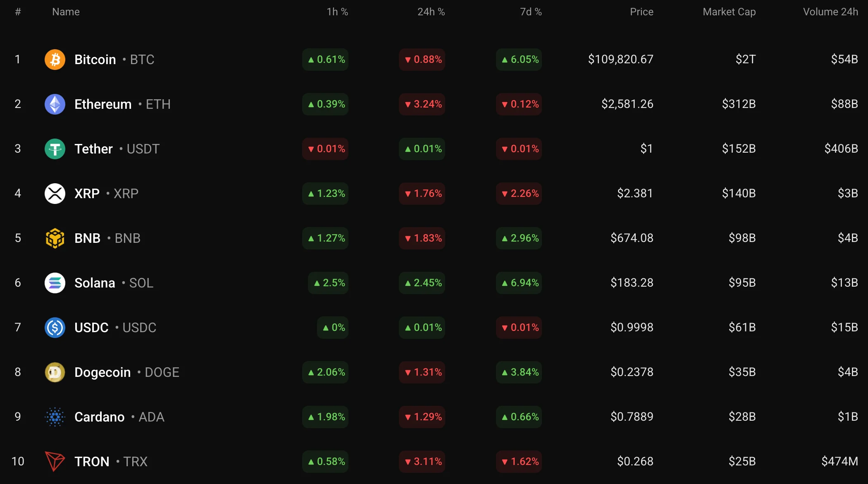
Task: Click the yellow BNB logo icon
Action: pos(55,238)
